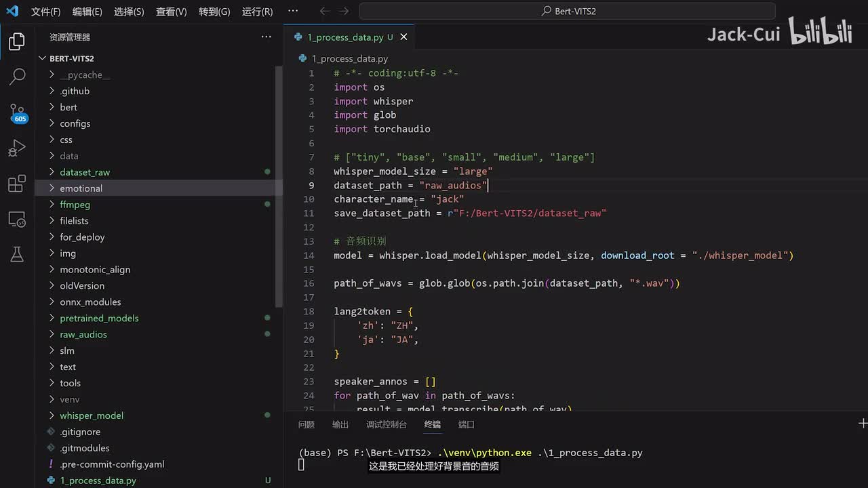868x488 pixels.
Task: Open the Search view icon
Action: click(17, 77)
